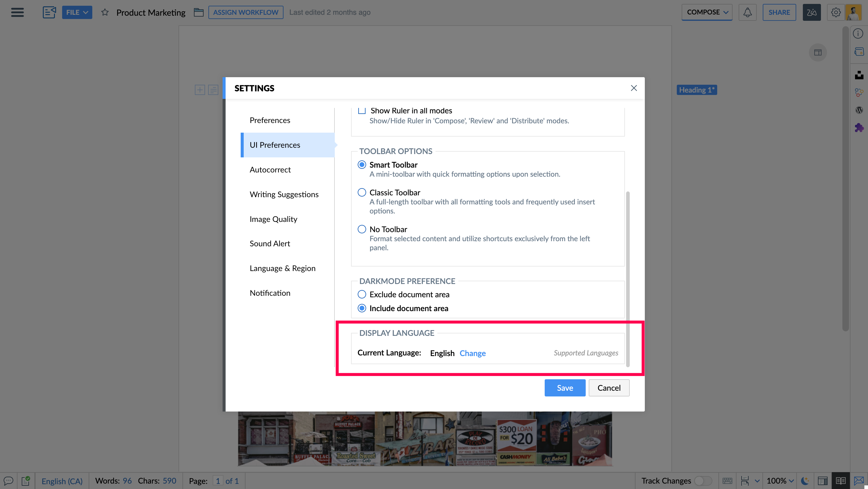Open the Autocorrect settings tab
Screen dimensions: 868x489
click(287, 169)
